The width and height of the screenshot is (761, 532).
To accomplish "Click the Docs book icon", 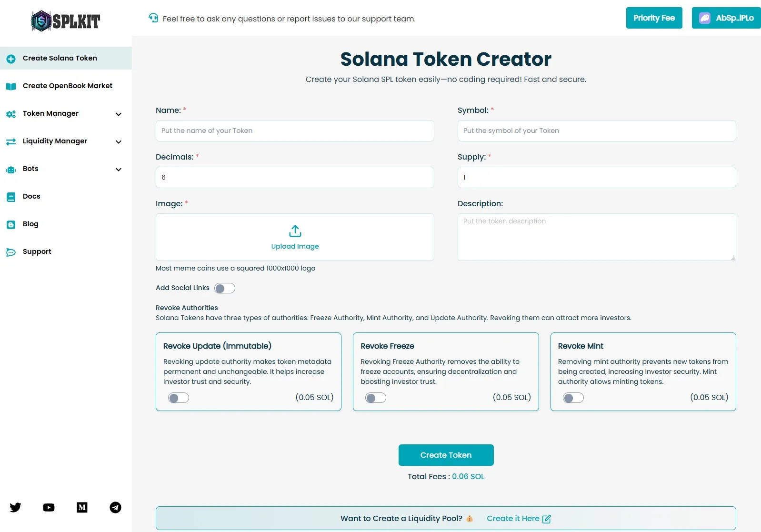I will pyautogui.click(x=11, y=197).
